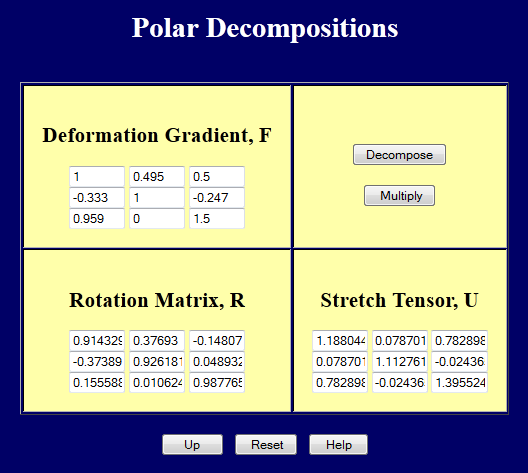Select the rotation matrix field showing -0.37389

(97, 362)
